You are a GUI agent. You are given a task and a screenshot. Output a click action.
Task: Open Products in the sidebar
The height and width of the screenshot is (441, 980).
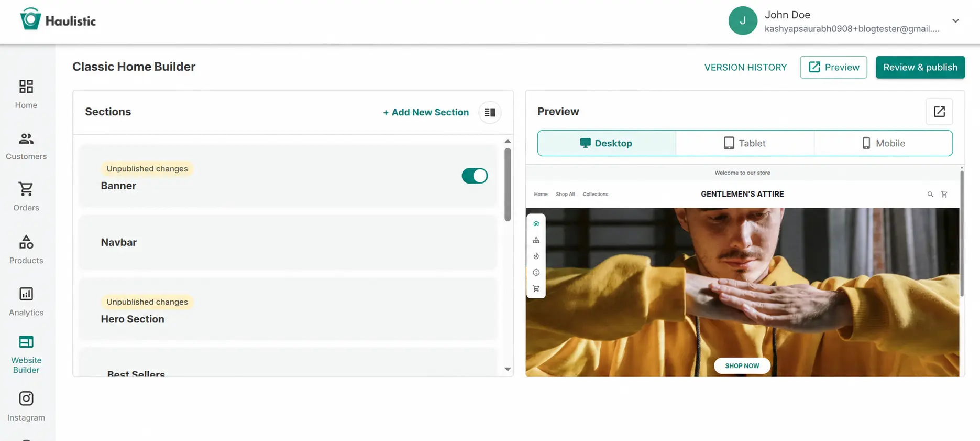coord(26,250)
